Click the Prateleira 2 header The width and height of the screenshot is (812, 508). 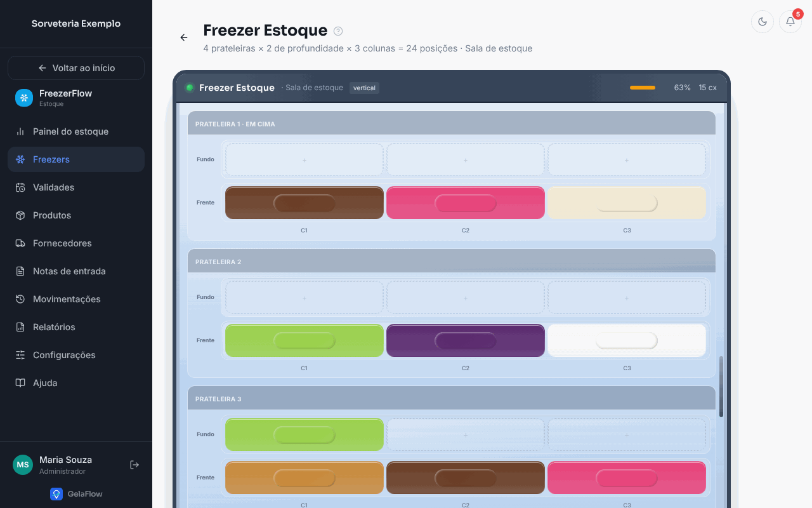tap(452, 261)
